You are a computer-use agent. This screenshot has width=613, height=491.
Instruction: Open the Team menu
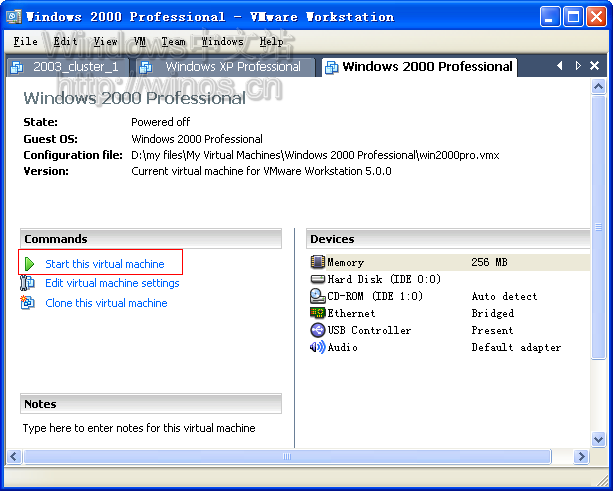click(x=173, y=41)
